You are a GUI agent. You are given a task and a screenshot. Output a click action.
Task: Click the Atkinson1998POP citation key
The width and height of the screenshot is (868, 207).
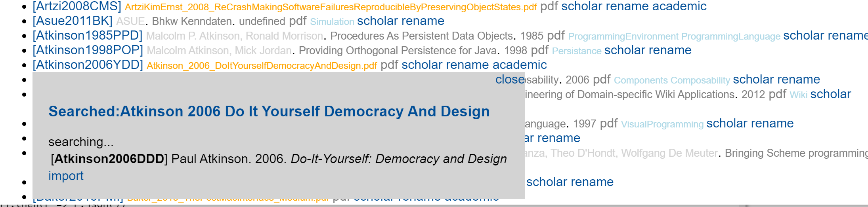[x=88, y=50]
